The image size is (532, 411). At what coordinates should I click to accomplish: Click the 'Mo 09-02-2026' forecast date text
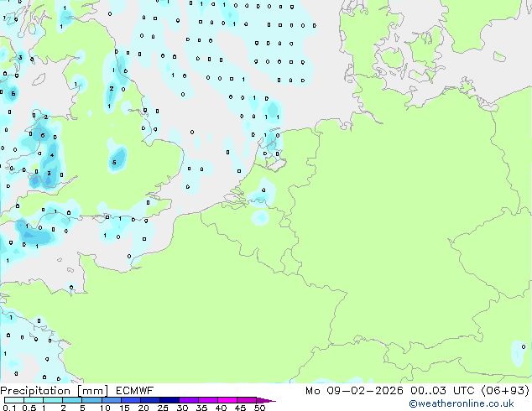point(354,391)
